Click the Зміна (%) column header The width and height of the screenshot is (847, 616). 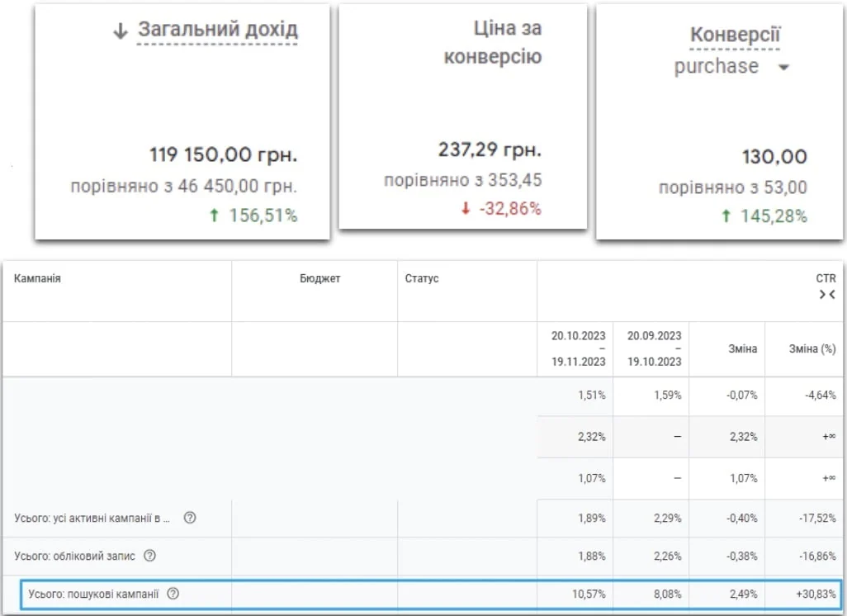(812, 349)
